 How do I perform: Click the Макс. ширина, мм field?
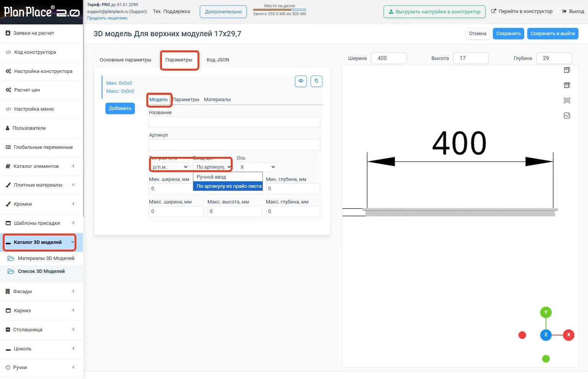pos(176,211)
